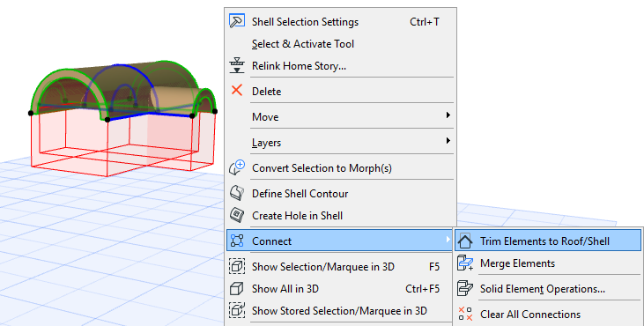Click the Trim Elements to Roof/Shell house icon

[x=465, y=241]
